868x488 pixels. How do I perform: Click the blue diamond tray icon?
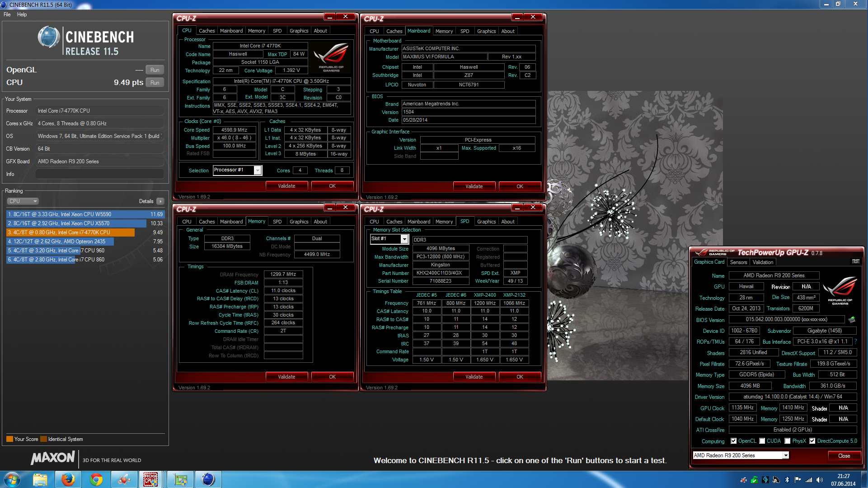(x=765, y=480)
